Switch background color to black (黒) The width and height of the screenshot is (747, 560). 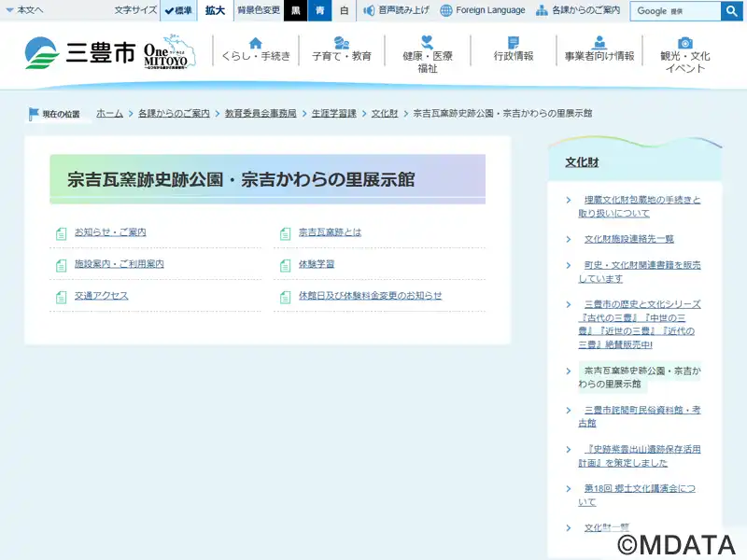click(296, 11)
